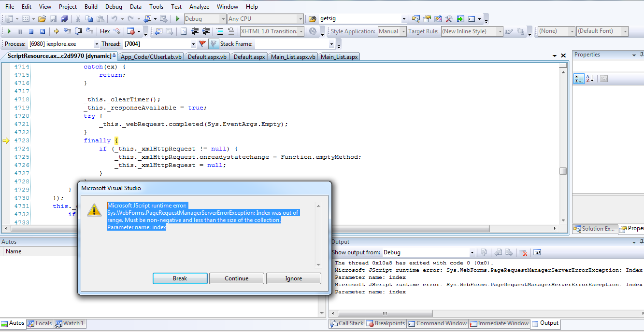644x332 pixels.
Task: Open the Thread dropdown showing 7004
Action: point(193,44)
